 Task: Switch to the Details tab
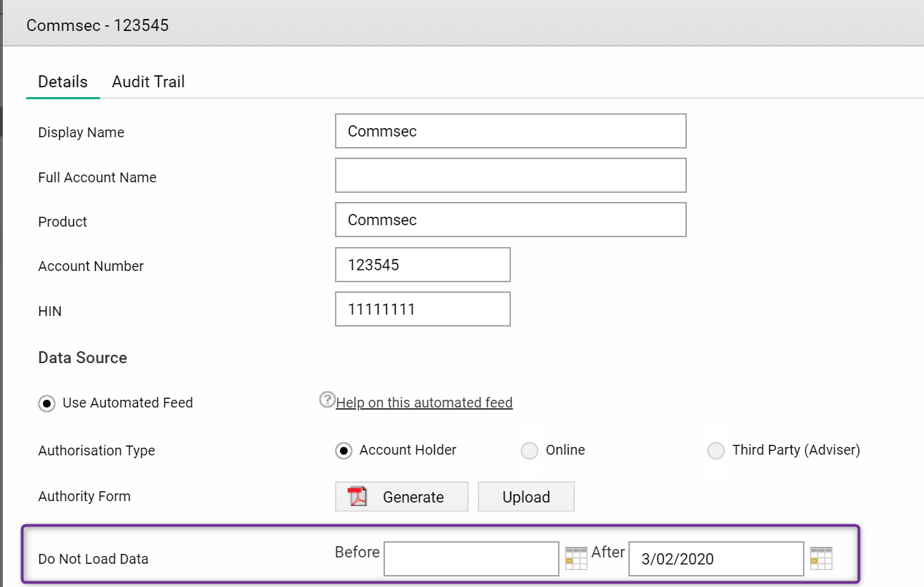[x=63, y=82]
